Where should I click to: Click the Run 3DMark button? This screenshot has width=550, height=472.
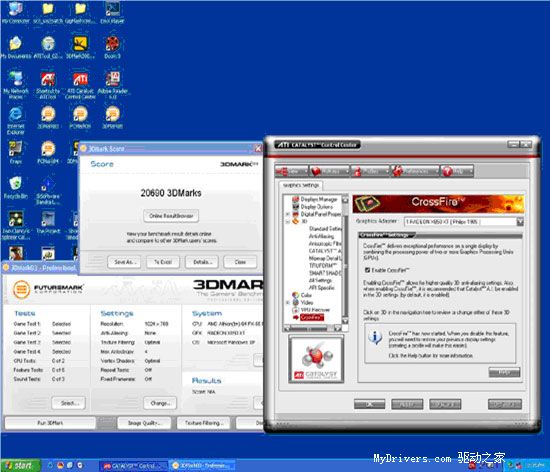(x=50, y=423)
